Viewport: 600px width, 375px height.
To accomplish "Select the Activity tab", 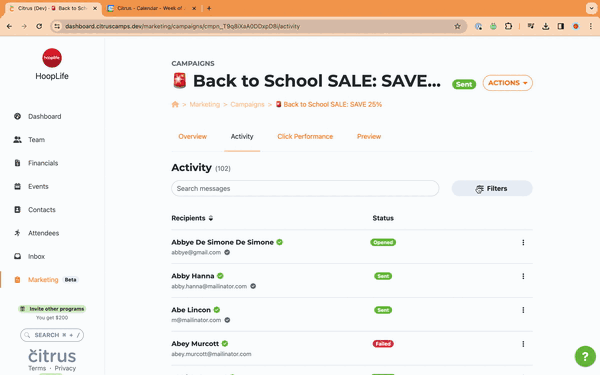I will [x=242, y=137].
